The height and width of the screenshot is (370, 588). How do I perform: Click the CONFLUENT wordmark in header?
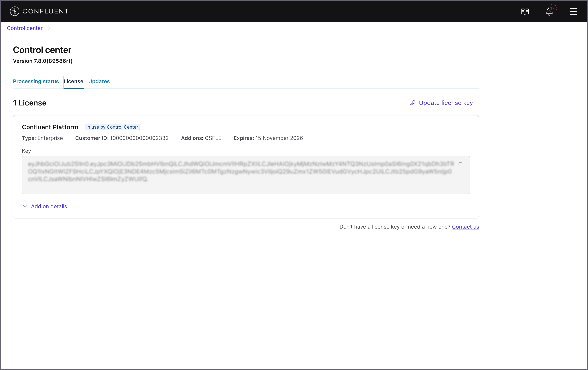tap(45, 11)
